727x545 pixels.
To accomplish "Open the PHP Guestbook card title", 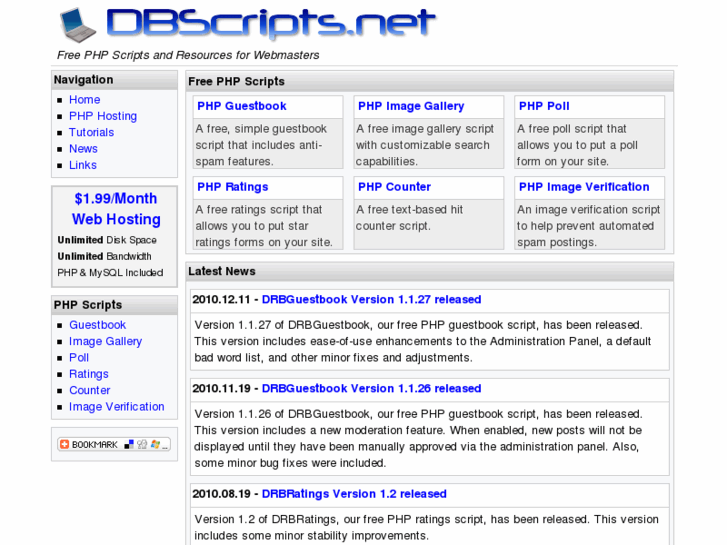I will pyautogui.click(x=242, y=106).
